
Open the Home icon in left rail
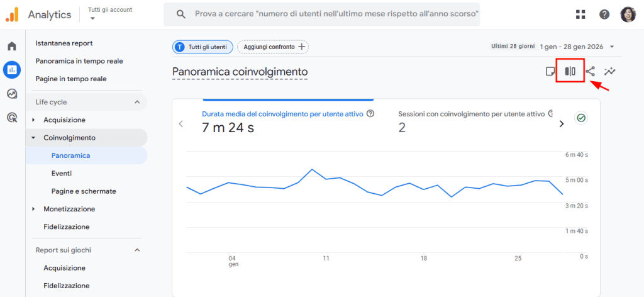pos(12,46)
